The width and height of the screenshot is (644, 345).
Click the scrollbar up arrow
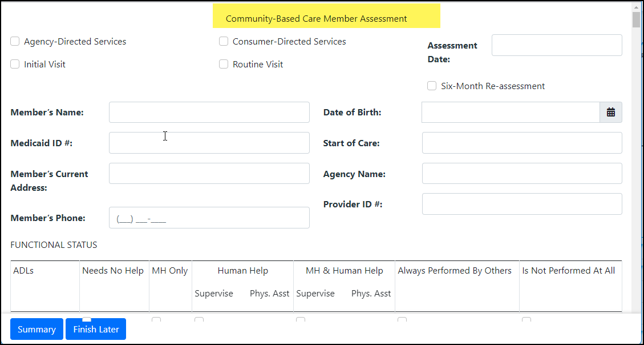coord(635,7)
